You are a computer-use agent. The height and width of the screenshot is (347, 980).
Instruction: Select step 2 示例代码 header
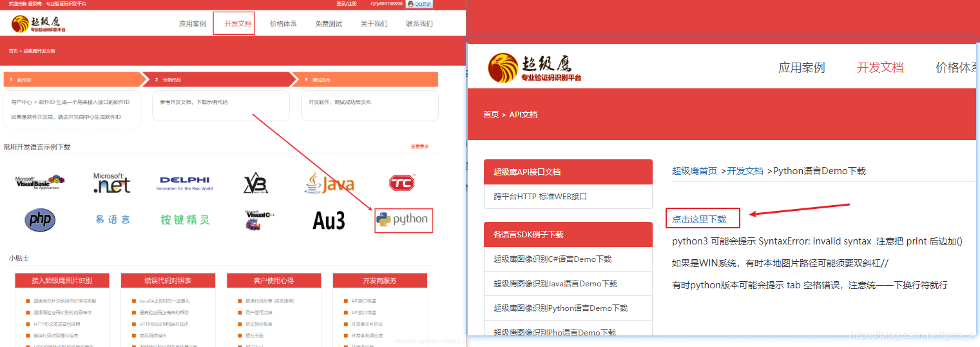coord(219,79)
